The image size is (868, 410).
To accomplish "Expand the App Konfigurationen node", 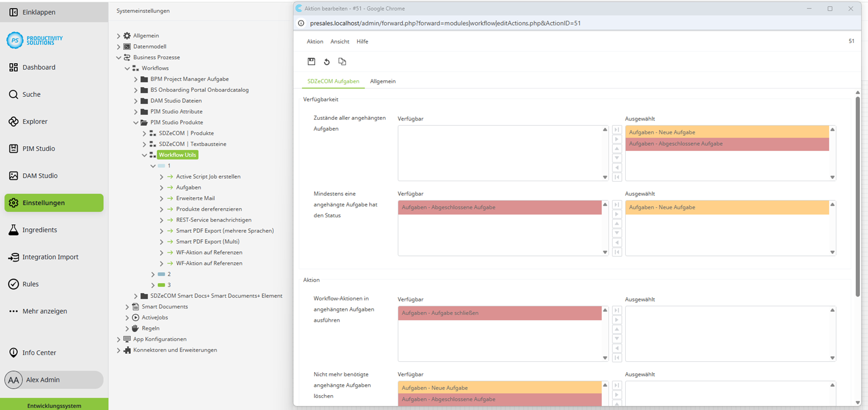I will [118, 339].
